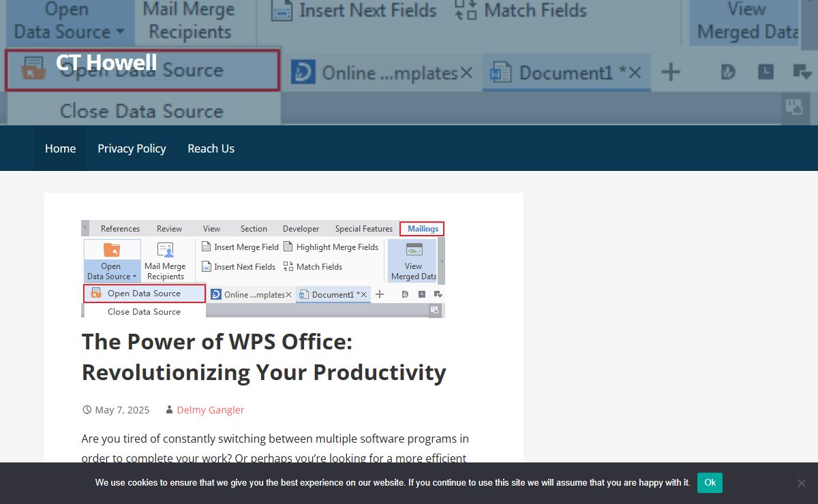This screenshot has height=504, width=818.
Task: Open the WPS Mailings ribbon featured image
Action: coord(263,269)
